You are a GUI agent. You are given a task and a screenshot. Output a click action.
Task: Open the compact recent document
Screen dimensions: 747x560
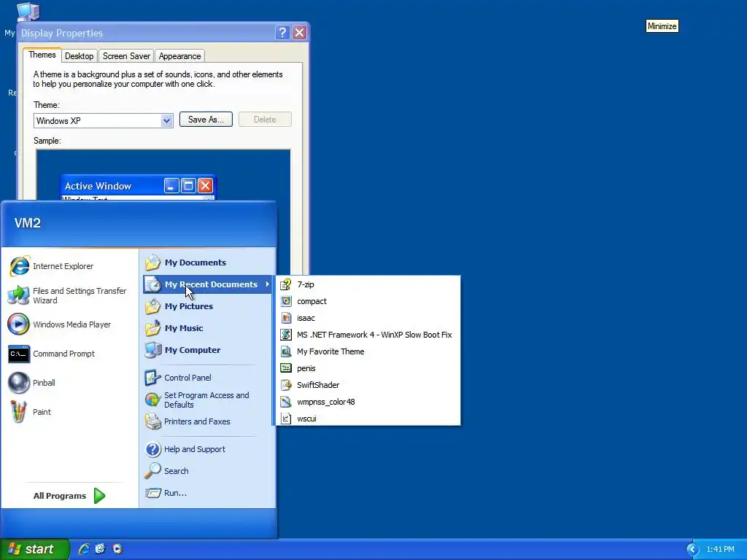(368, 301)
